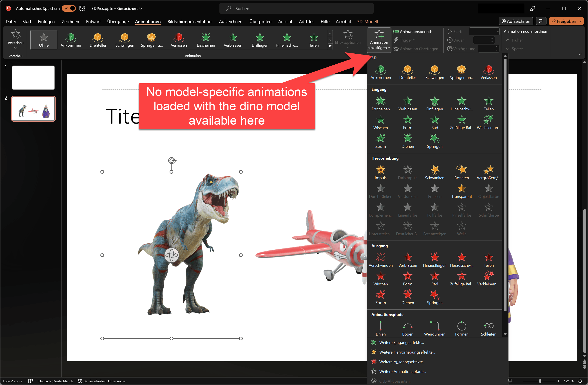Open Weitere Animationspfade option
588x385 pixels.
click(402, 371)
